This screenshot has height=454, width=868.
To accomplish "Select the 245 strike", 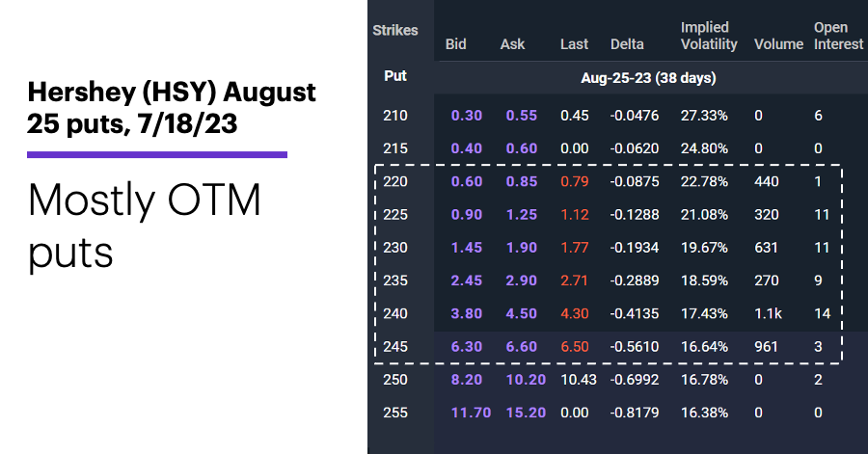I will 395,347.
